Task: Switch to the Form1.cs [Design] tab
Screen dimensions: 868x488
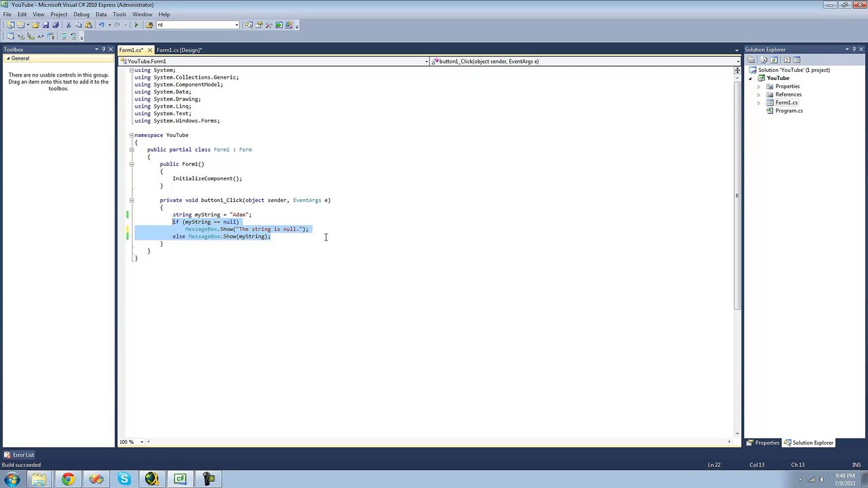Action: pos(179,50)
